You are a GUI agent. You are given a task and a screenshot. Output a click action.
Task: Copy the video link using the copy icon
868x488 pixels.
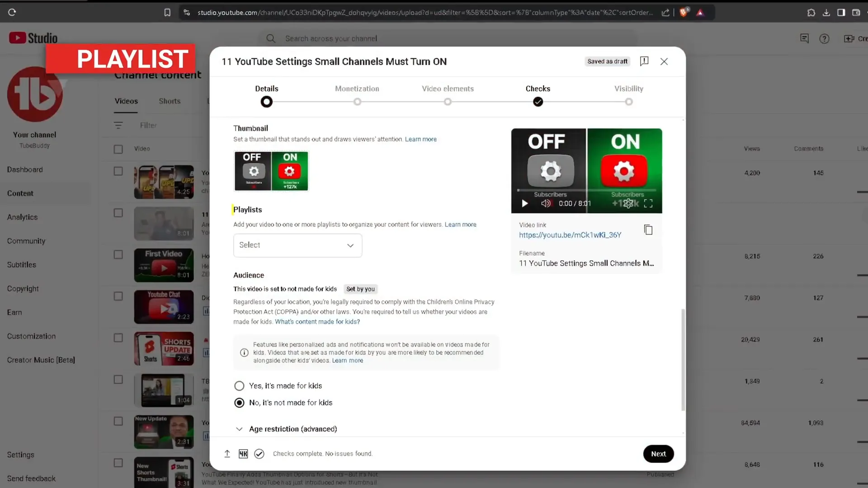(x=648, y=230)
